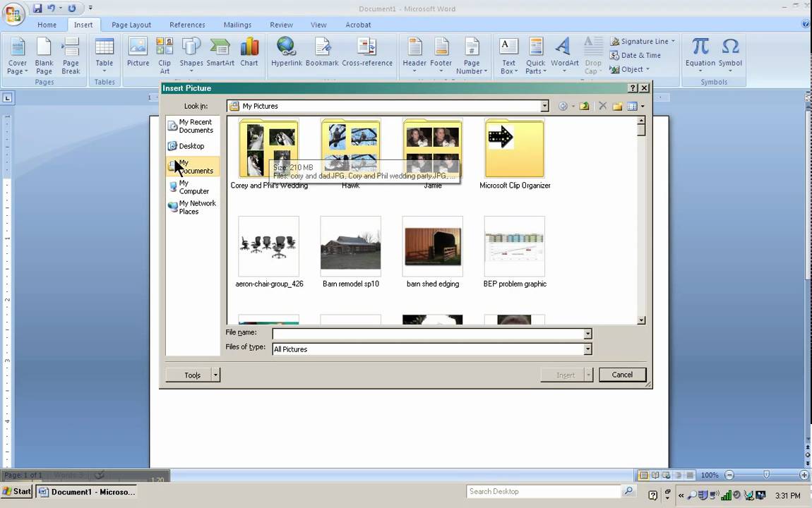Go to My Network Places

(x=192, y=207)
